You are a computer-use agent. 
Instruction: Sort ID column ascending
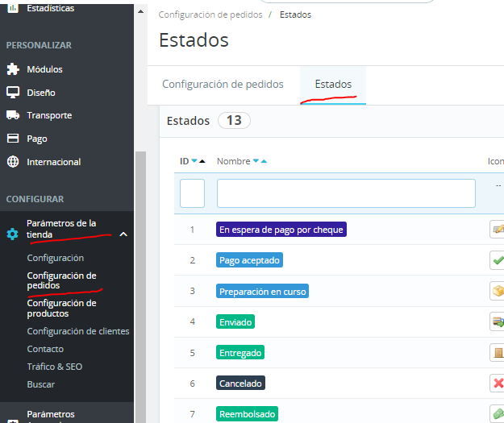(202, 161)
